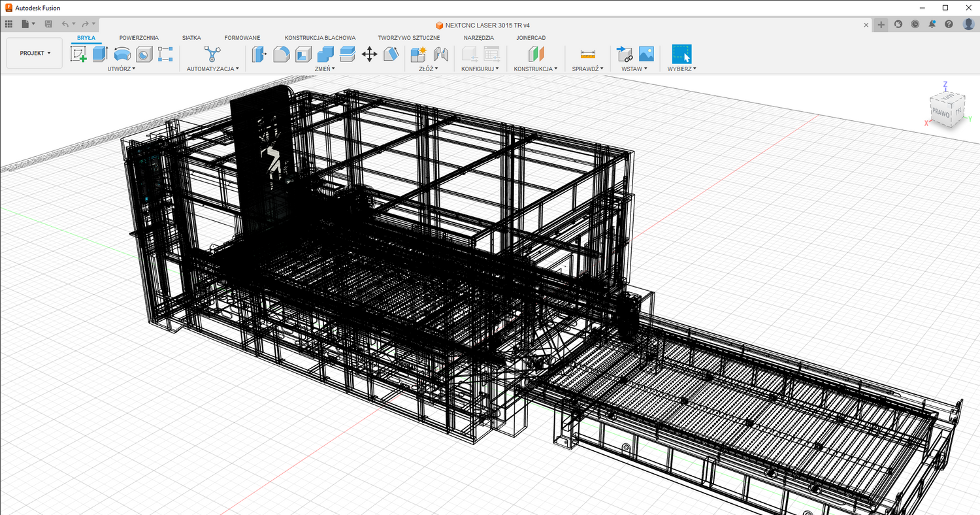This screenshot has height=515, width=980.
Task: Toggle the Select (Wybierz) tool
Action: (681, 54)
